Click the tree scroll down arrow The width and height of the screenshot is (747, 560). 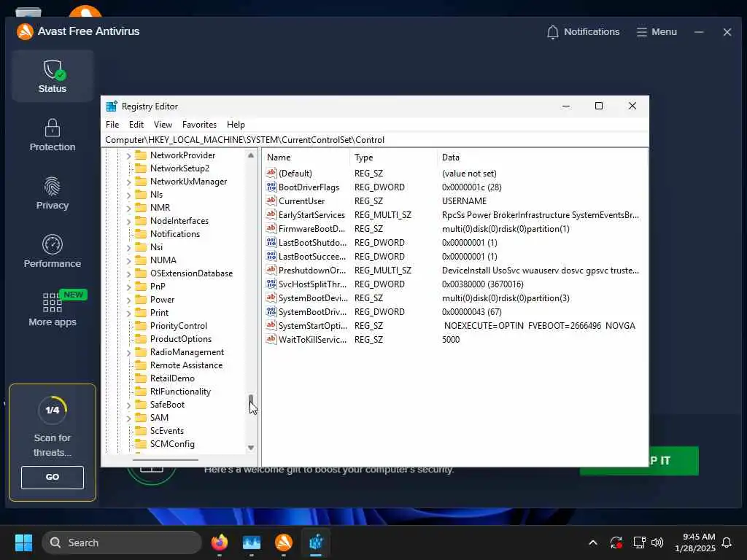[251, 448]
